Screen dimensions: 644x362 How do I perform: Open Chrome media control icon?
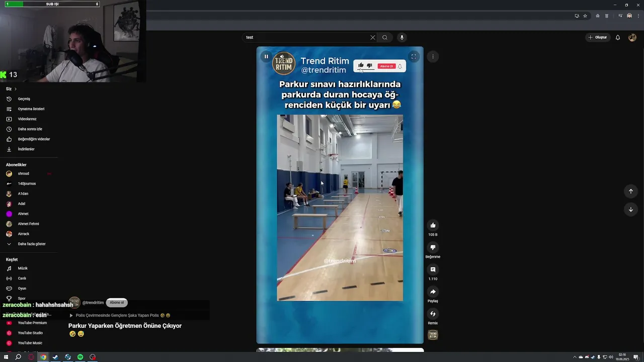coord(620,16)
